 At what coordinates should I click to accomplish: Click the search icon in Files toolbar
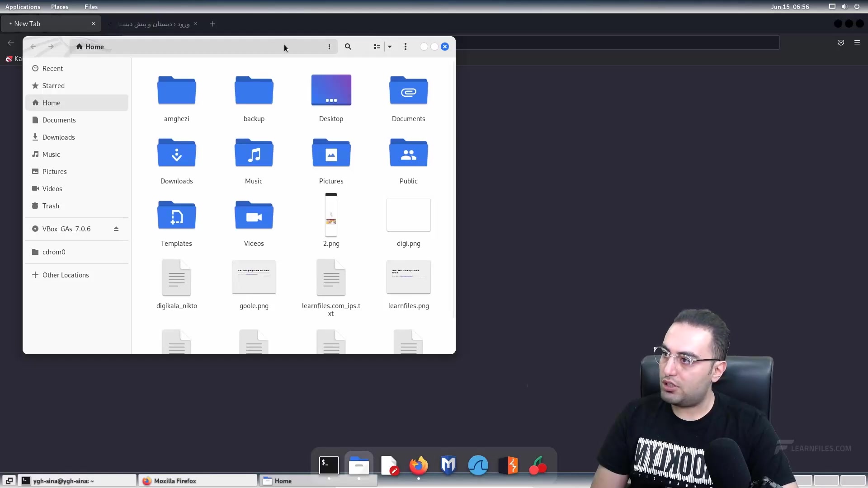click(x=348, y=47)
